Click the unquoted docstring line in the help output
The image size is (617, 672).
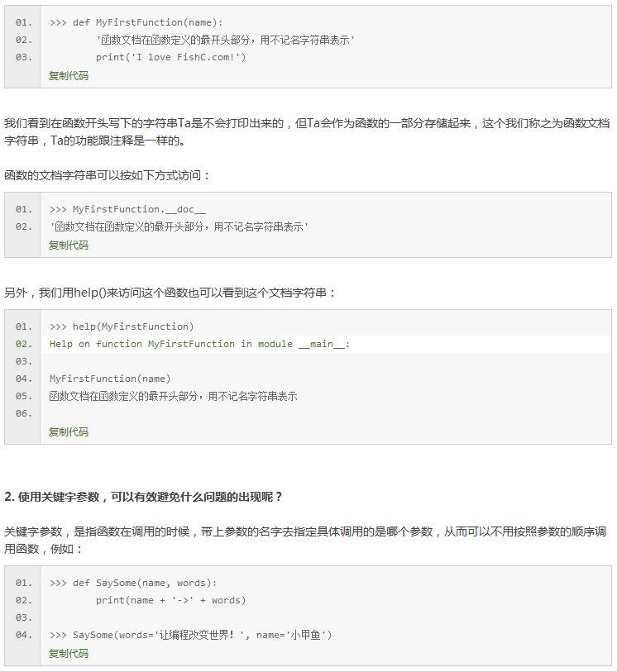pos(173,397)
